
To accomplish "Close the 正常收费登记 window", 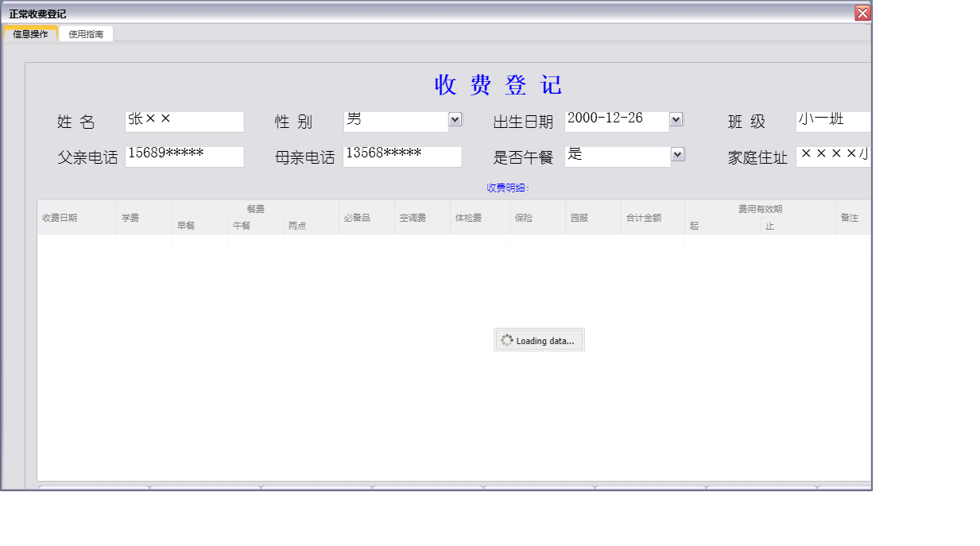I will point(862,13).
